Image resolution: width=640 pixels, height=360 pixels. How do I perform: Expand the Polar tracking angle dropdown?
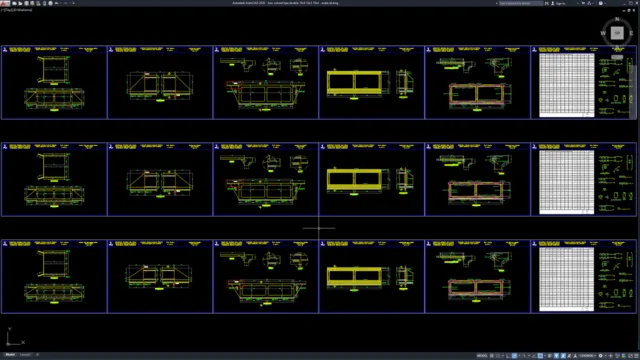(x=519, y=356)
